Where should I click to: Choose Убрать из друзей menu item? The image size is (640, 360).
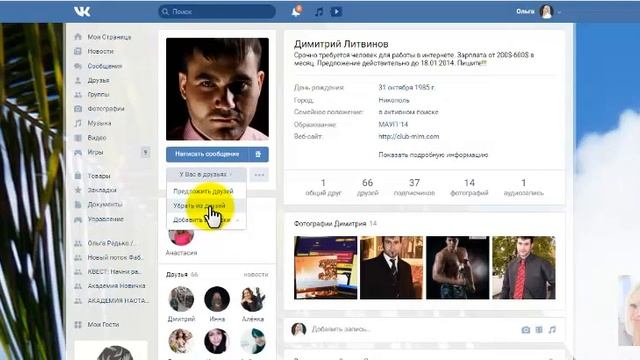tap(199, 206)
